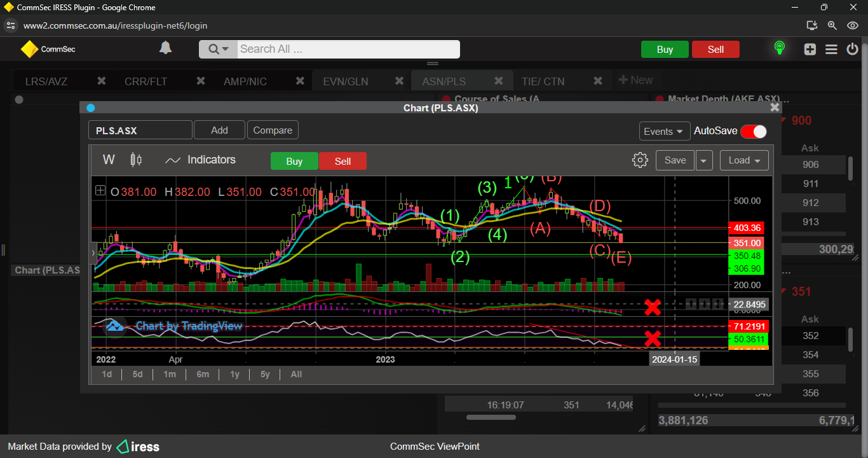Click the add widget plus icon
The height and width of the screenshot is (458, 868).
point(810,49)
